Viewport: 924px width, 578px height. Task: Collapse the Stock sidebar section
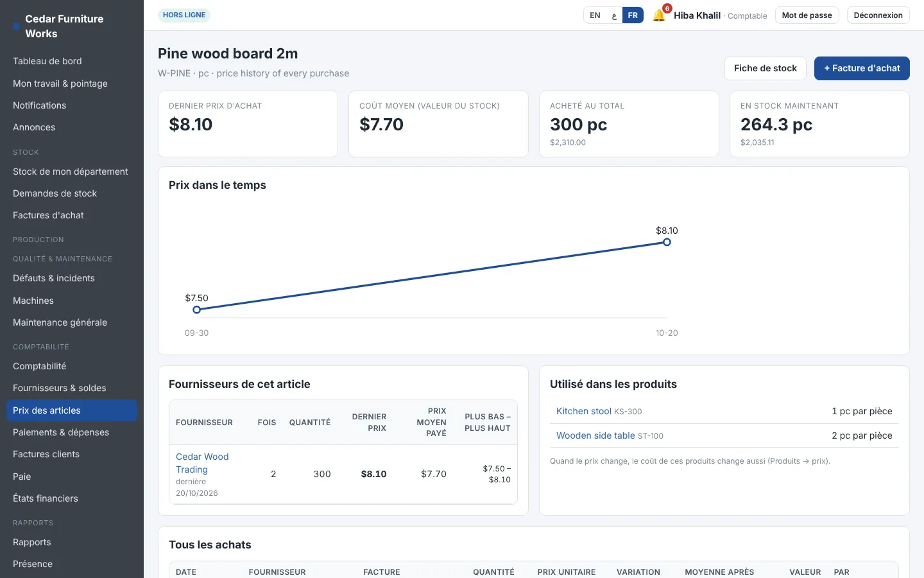tap(26, 152)
